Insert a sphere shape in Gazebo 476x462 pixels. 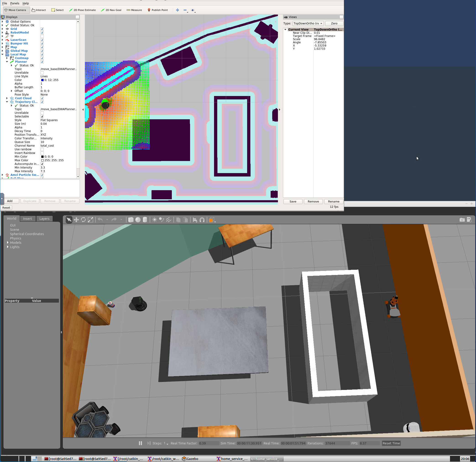(x=138, y=220)
